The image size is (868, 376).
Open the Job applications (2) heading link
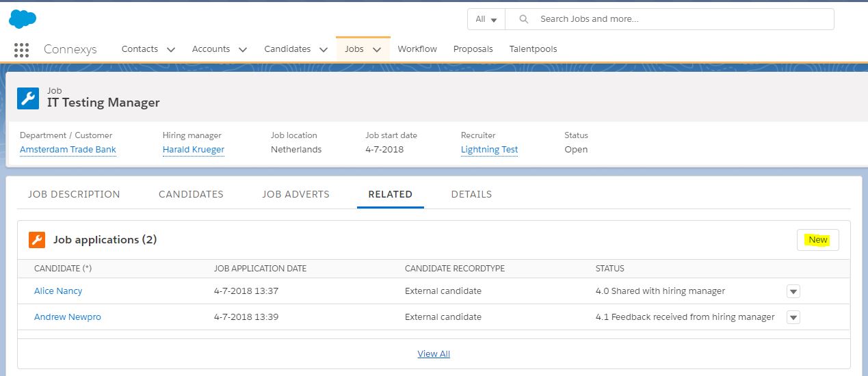coord(105,240)
